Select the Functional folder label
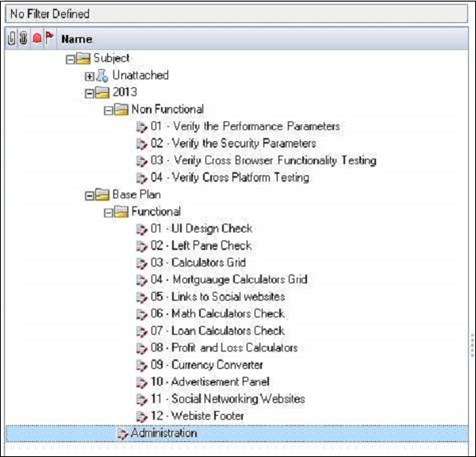Screen dimensions: 476x457 (x=156, y=212)
